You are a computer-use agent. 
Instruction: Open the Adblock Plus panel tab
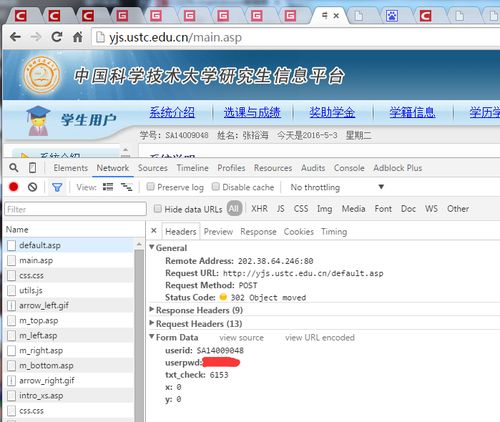coord(398,168)
